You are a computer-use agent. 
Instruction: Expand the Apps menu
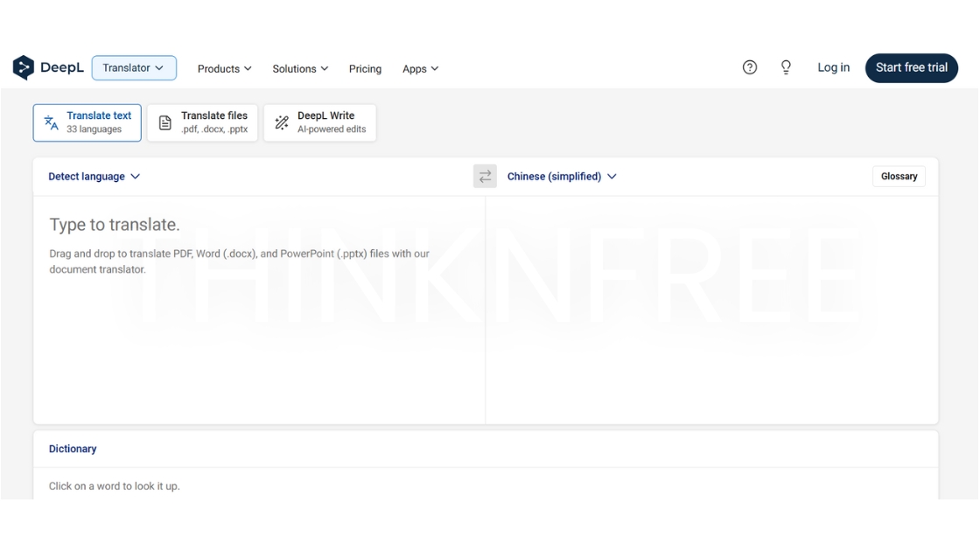click(420, 69)
